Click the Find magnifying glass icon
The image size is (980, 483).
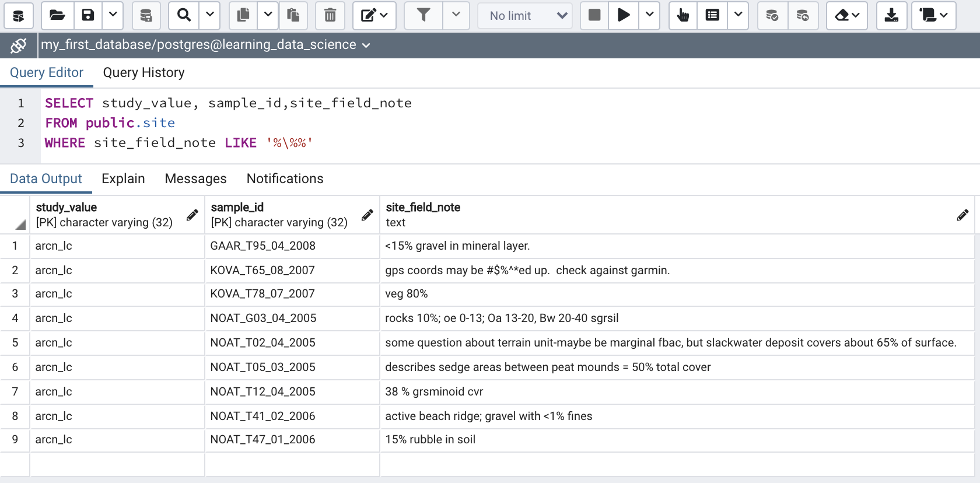pos(184,16)
